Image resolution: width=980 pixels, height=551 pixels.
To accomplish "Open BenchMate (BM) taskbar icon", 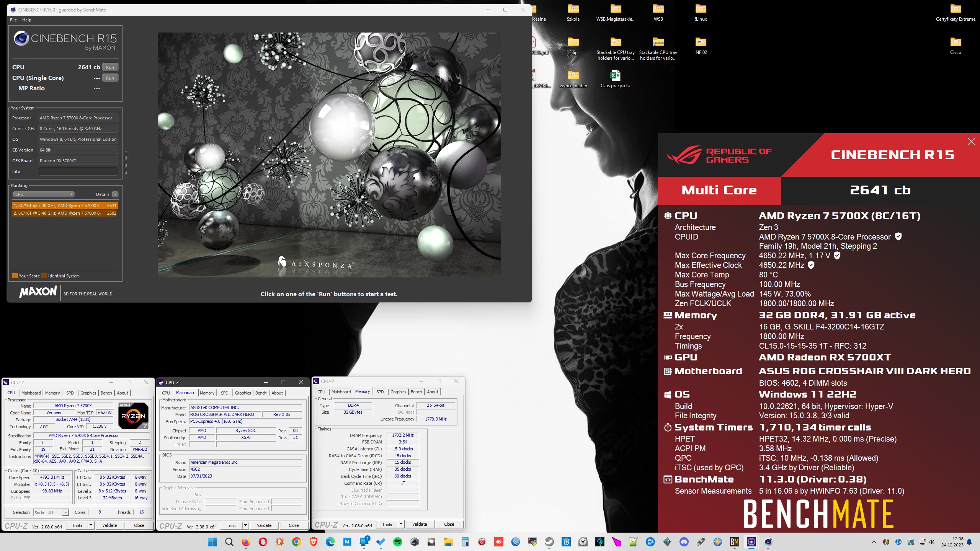I will point(734,542).
